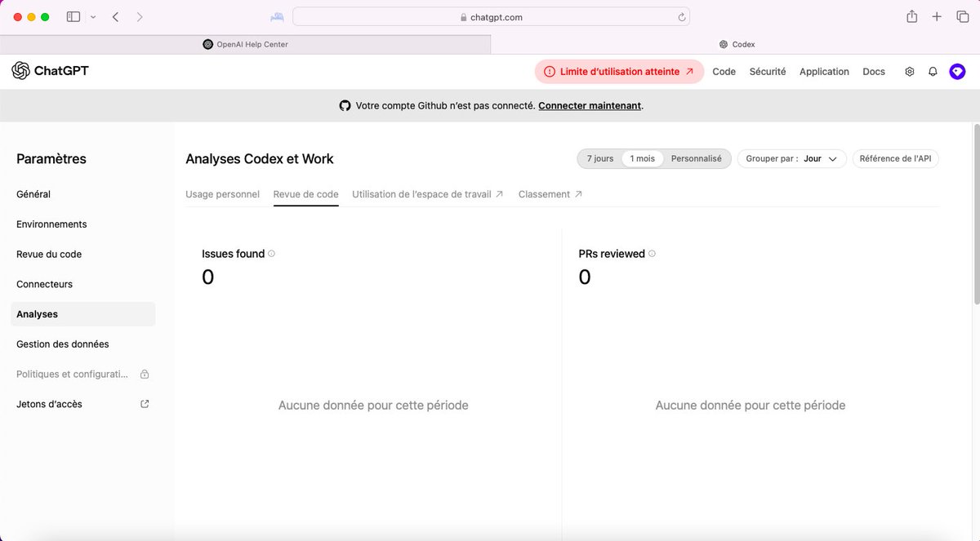Click the Safari Share icon
Screen dimensions: 980x541
tap(912, 16)
